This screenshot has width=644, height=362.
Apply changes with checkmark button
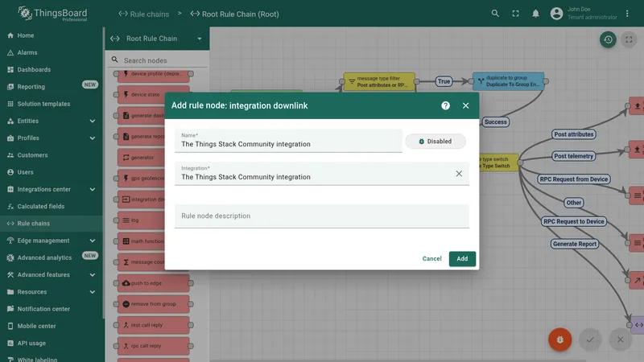point(590,339)
